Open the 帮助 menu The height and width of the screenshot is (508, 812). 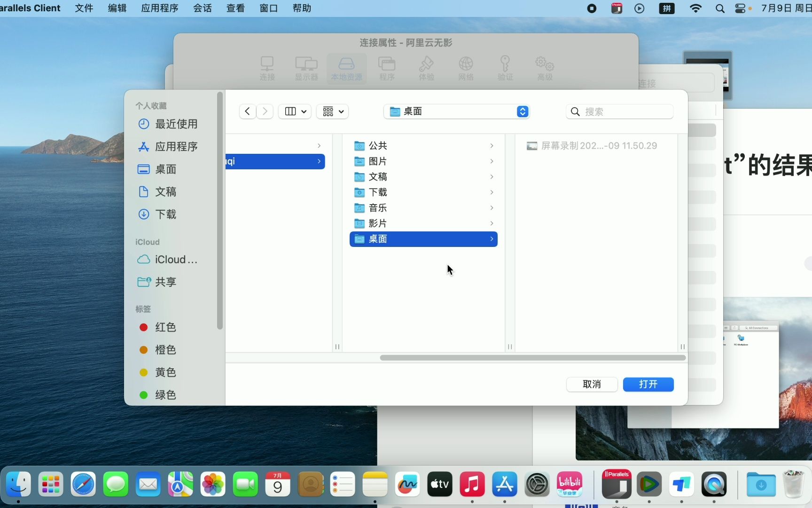(x=302, y=8)
